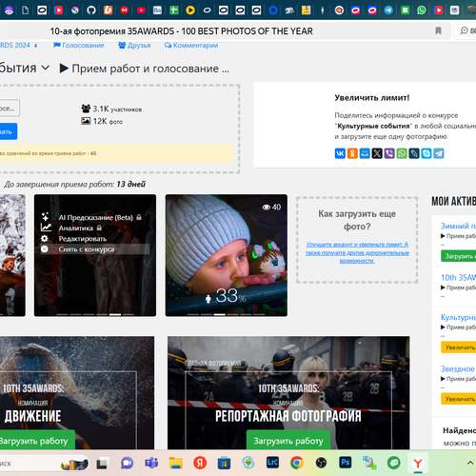Open Telegram pinned browser tab
Image resolution: width=476 pixels, height=476 pixels.
(388, 10)
